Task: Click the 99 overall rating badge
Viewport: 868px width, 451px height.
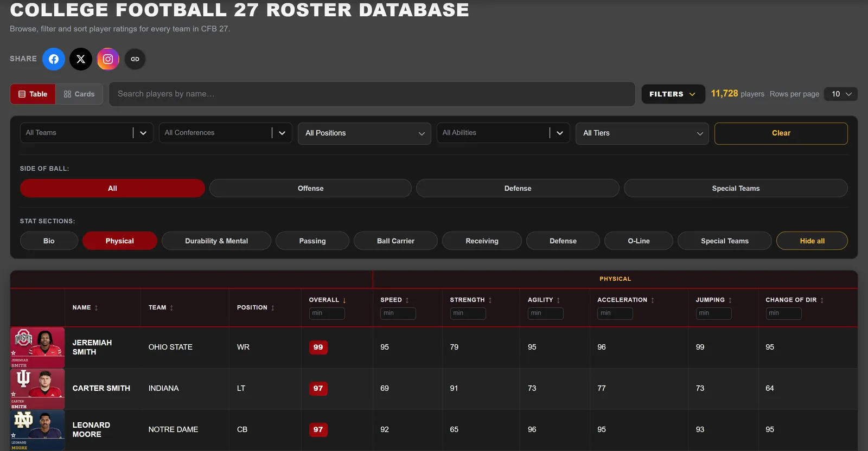Action: click(318, 347)
